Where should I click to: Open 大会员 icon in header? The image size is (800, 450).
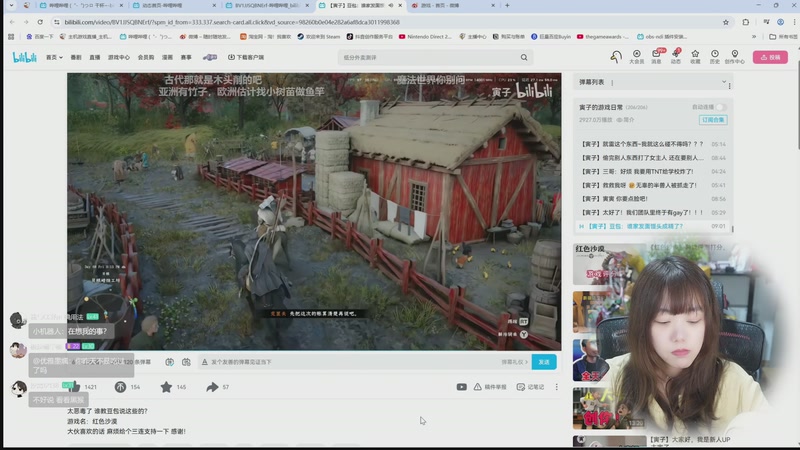click(637, 56)
